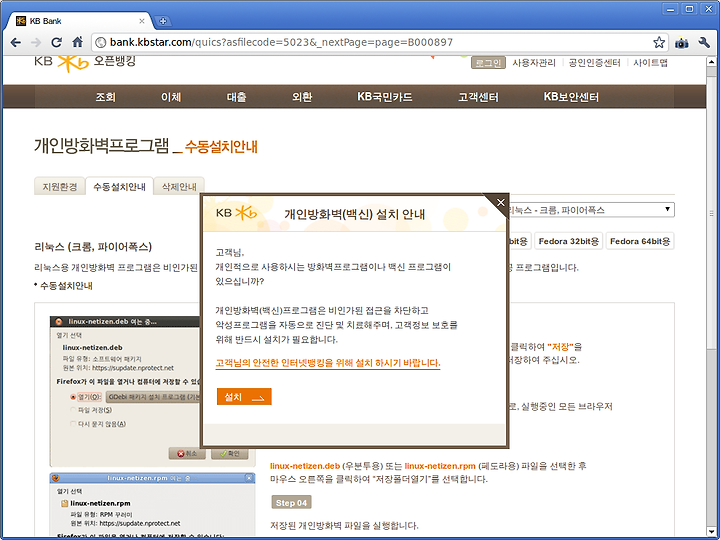Close the KB Bank tab
720x540 pixels.
click(x=142, y=21)
